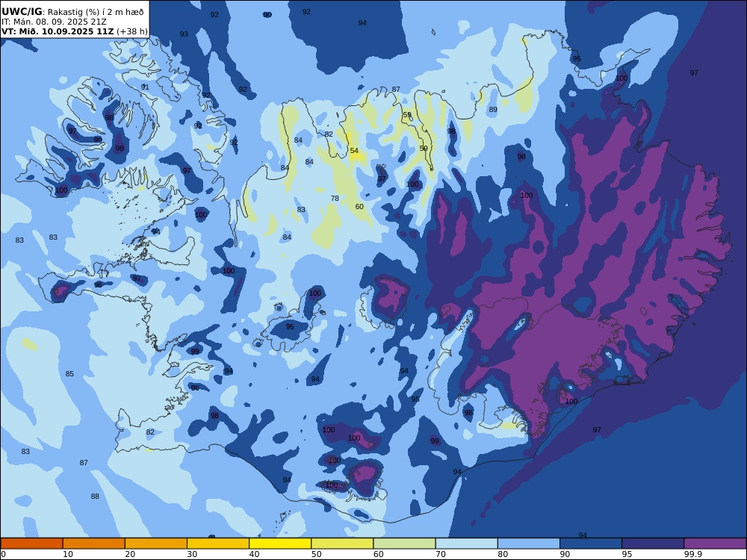This screenshot has width=747, height=560.
Task: Select the orange 10–20 legend swatch
Action: click(94, 544)
